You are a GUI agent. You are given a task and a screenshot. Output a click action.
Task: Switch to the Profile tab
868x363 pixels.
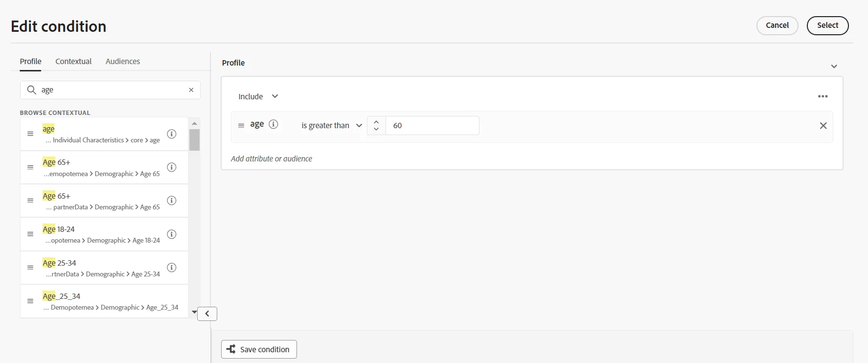31,62
